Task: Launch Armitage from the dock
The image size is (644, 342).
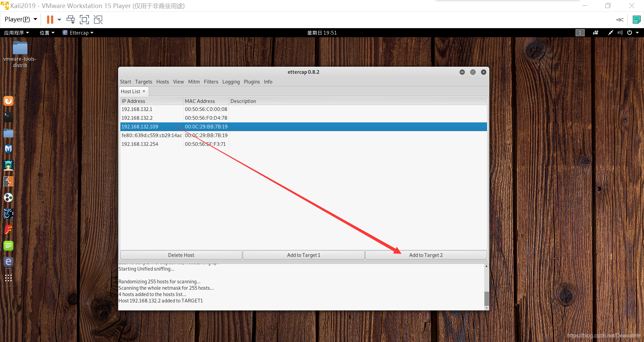Action: pyautogui.click(x=8, y=165)
